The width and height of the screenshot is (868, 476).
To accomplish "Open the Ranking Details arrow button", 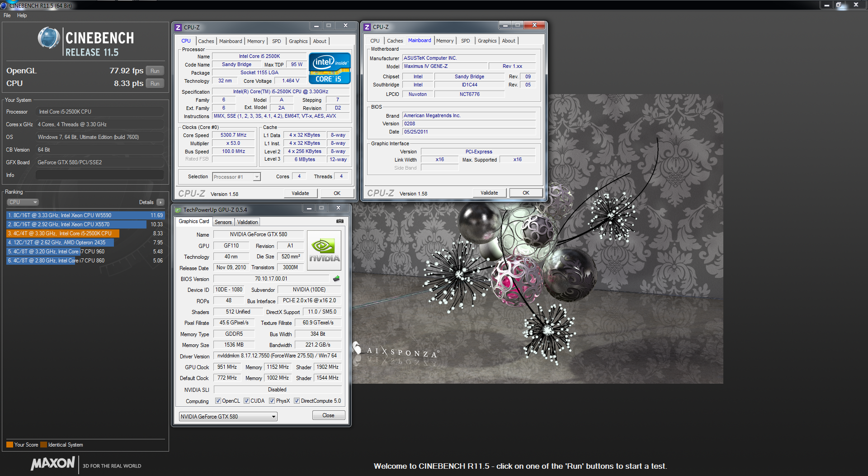I will point(160,202).
